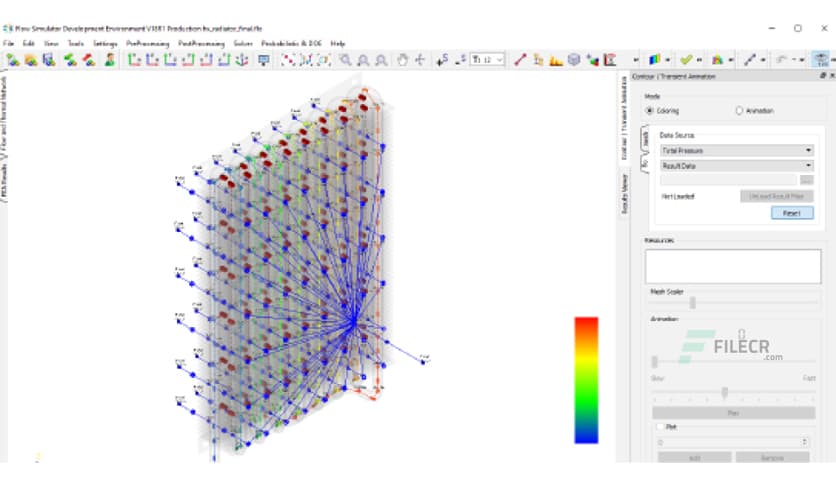The image size is (836, 484).
Task: Open the PreProcessing menu
Action: tap(148, 43)
